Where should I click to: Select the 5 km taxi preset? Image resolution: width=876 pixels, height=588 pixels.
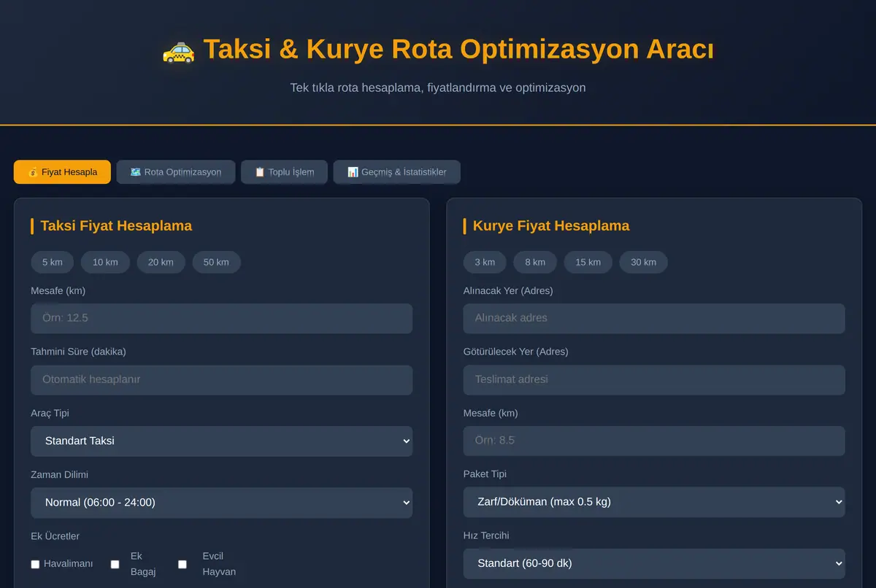coord(53,262)
